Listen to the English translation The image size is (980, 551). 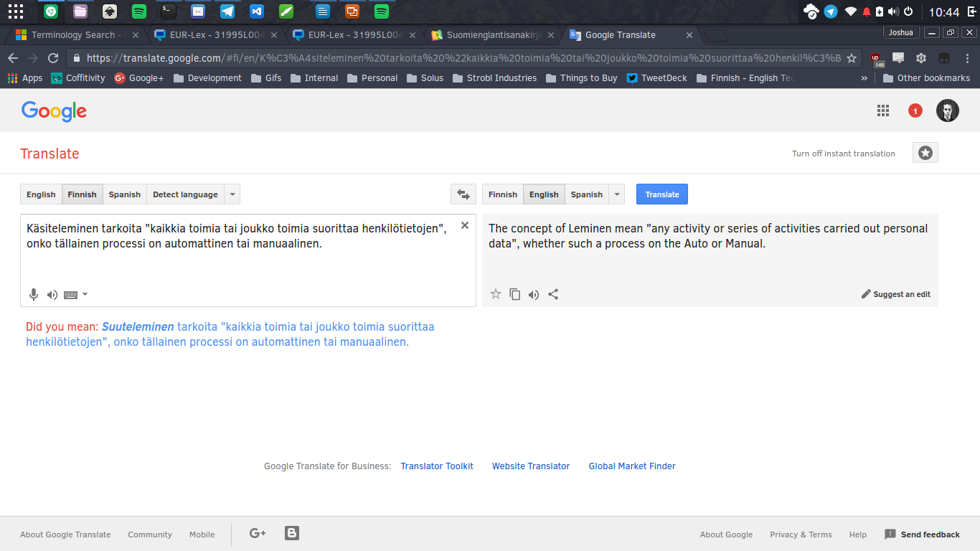534,294
